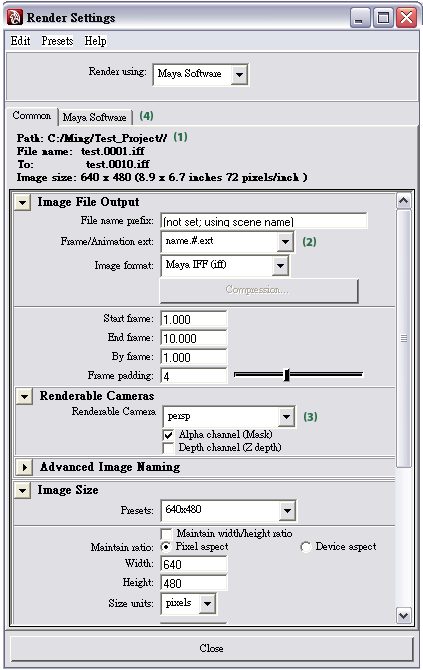Click the Frame padding slider handle
Viewport: 423px width, 670px height.
287,375
